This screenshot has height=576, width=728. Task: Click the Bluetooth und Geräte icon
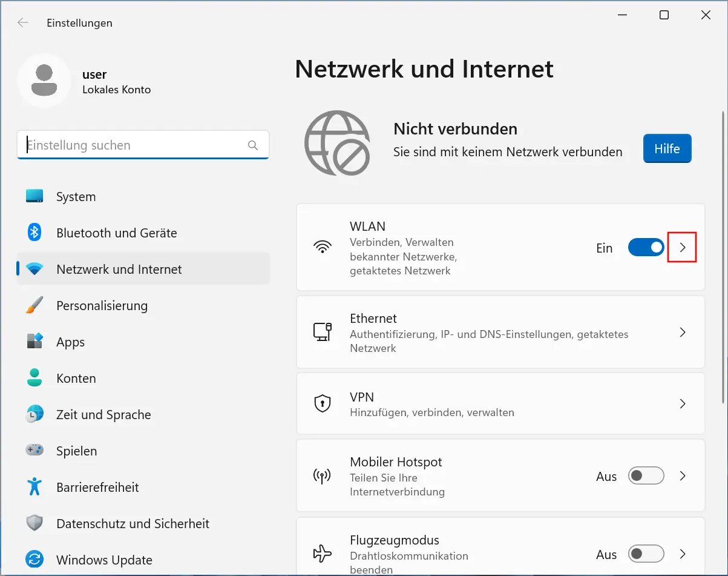click(34, 233)
